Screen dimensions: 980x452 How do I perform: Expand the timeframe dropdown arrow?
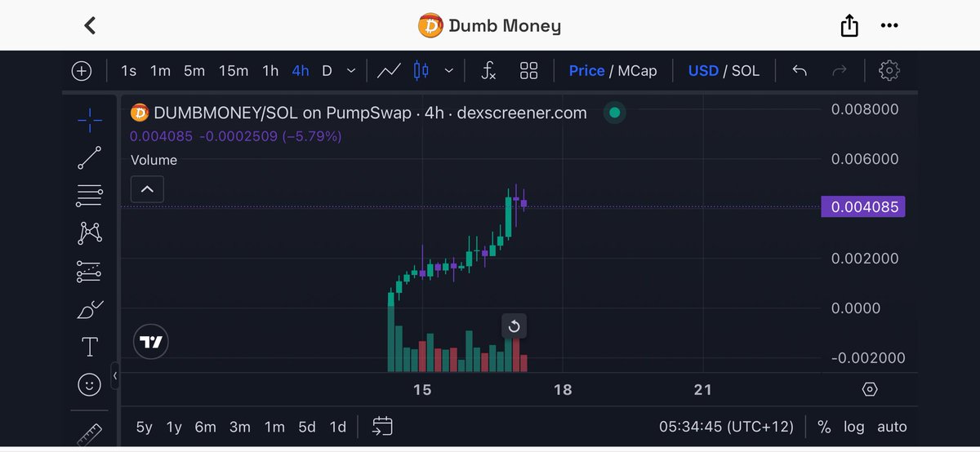click(351, 71)
